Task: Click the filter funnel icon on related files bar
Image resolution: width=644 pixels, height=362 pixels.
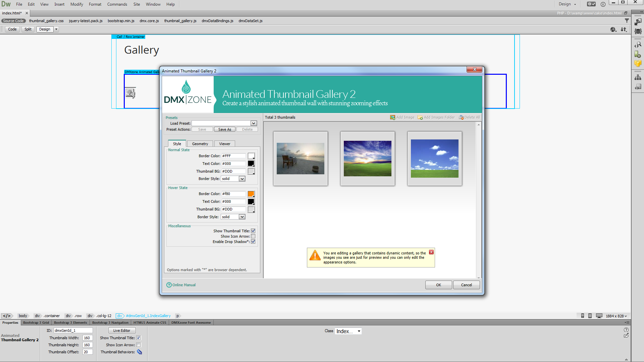Action: click(x=627, y=21)
